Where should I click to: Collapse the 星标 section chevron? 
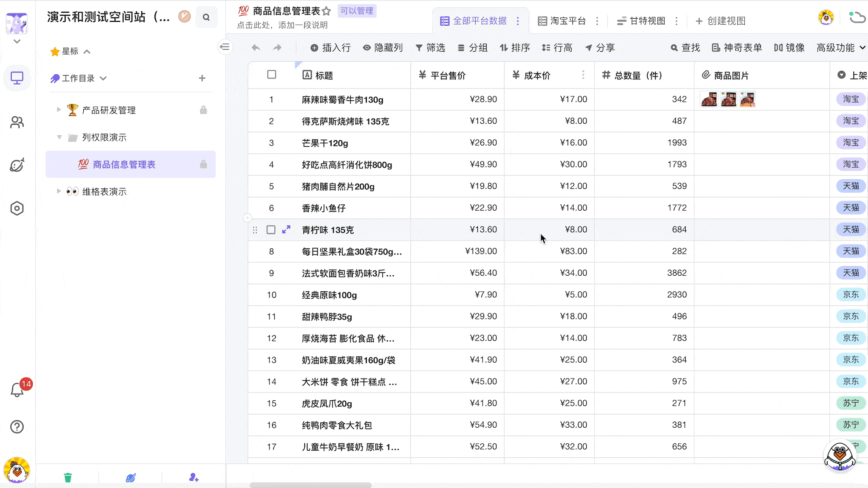point(87,51)
